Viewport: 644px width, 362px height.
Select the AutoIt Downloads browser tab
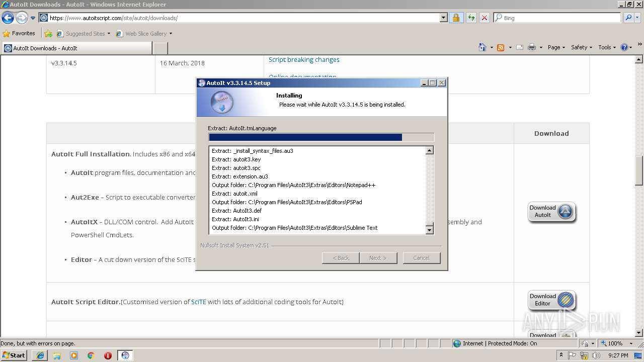pyautogui.click(x=77, y=48)
